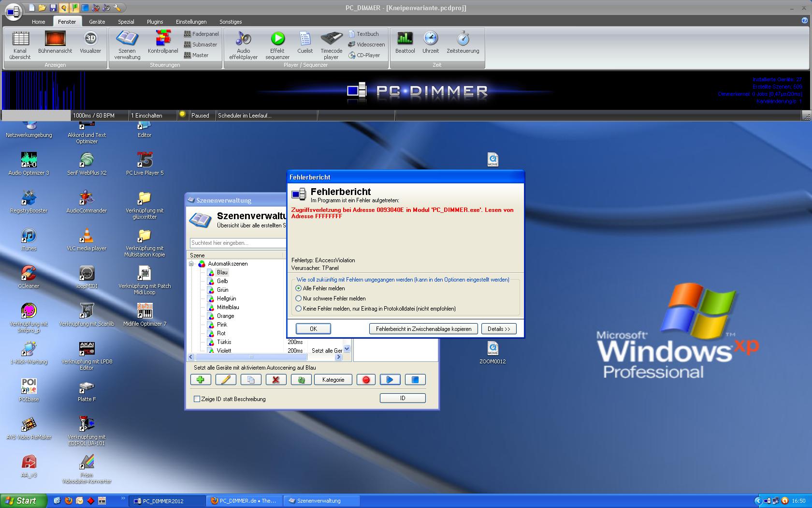Expand error details with 'Details >>'
Screen dimensions: 812x508
[498, 329]
